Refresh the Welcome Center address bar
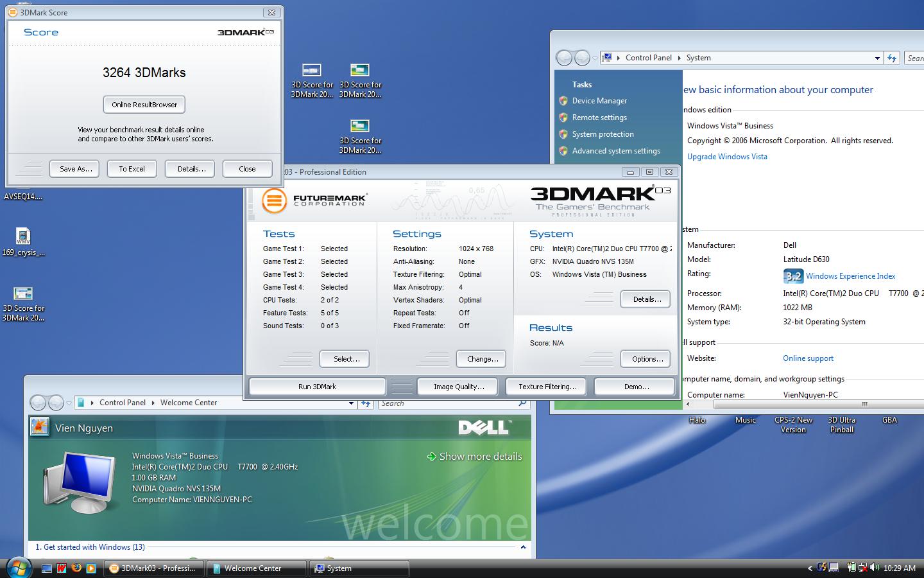This screenshot has height=578, width=924. [366, 403]
